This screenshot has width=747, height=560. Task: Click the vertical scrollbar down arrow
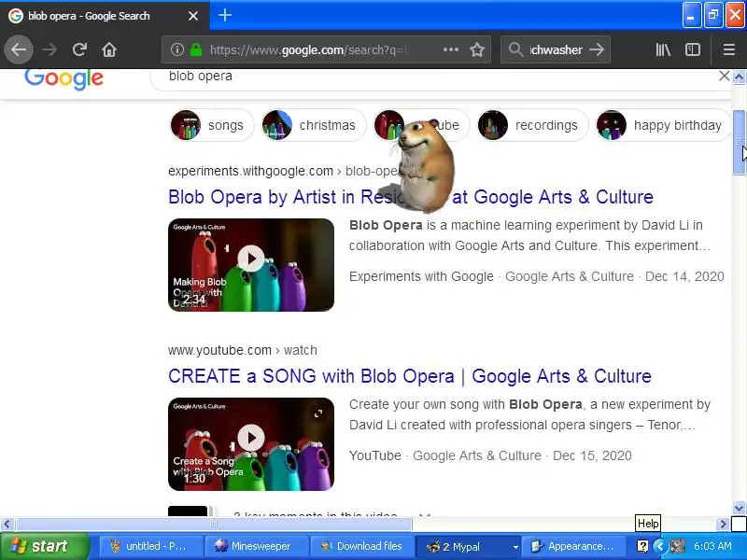739,508
